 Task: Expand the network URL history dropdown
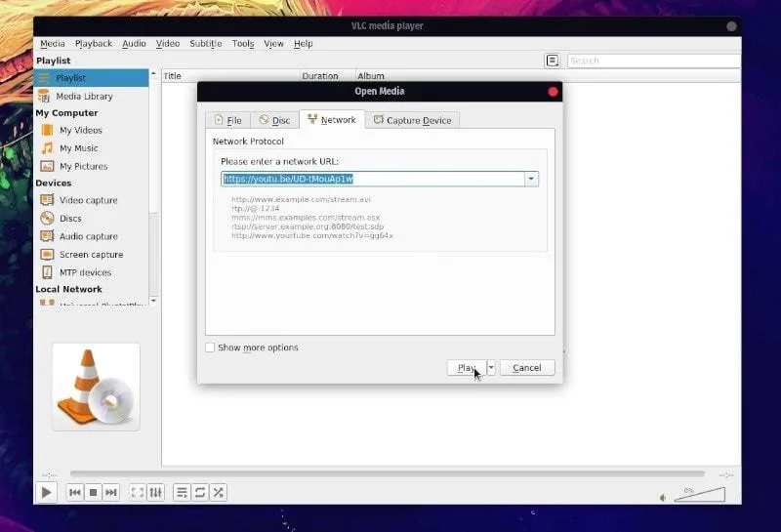pos(531,179)
